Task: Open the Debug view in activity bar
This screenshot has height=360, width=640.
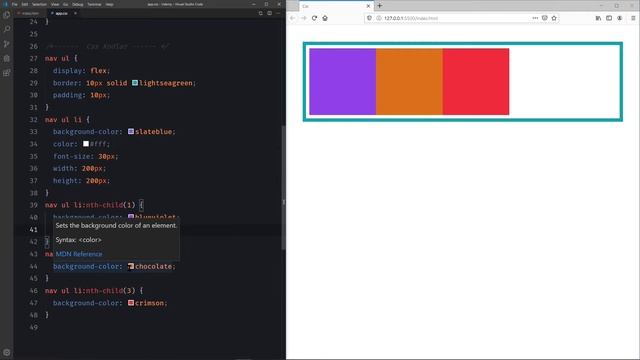Action: [7, 58]
